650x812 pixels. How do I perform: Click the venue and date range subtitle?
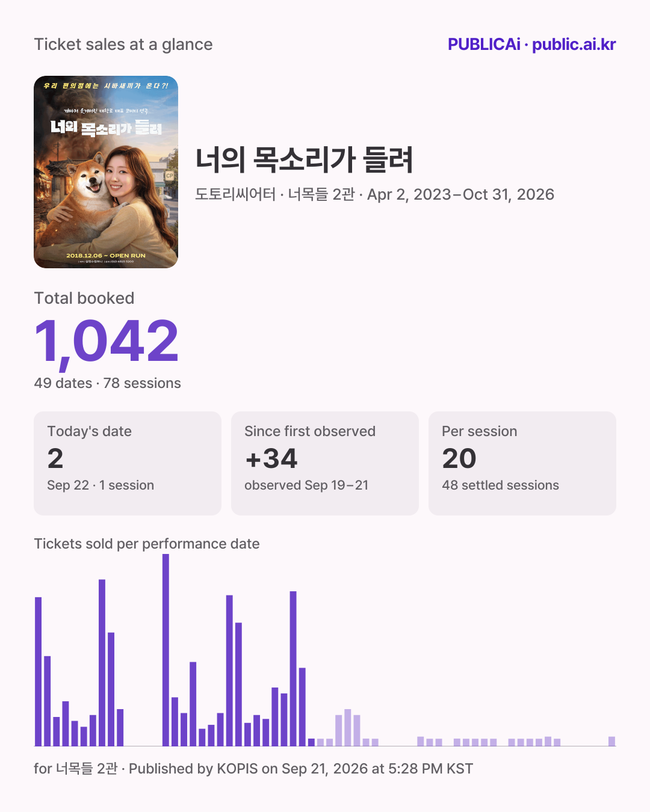374,194
